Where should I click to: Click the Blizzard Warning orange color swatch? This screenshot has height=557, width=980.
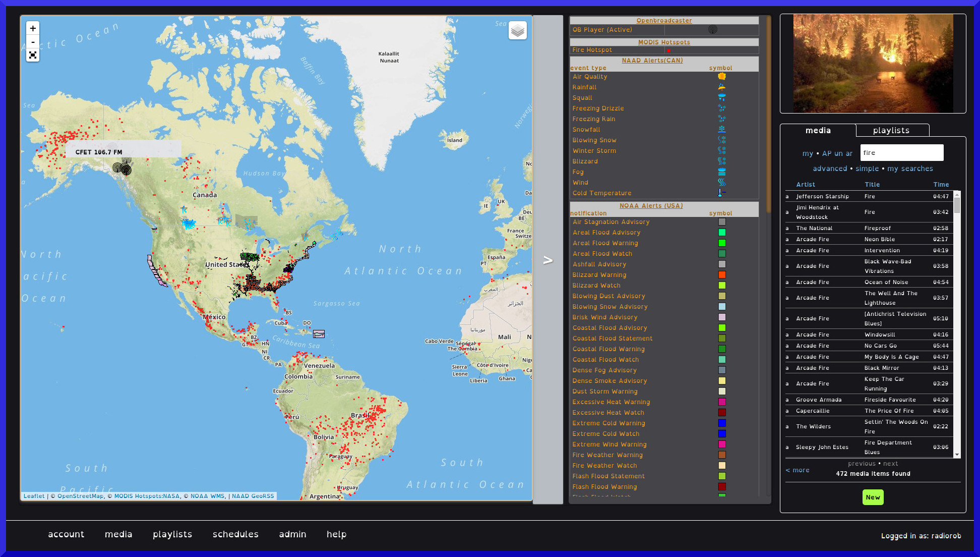(x=722, y=275)
